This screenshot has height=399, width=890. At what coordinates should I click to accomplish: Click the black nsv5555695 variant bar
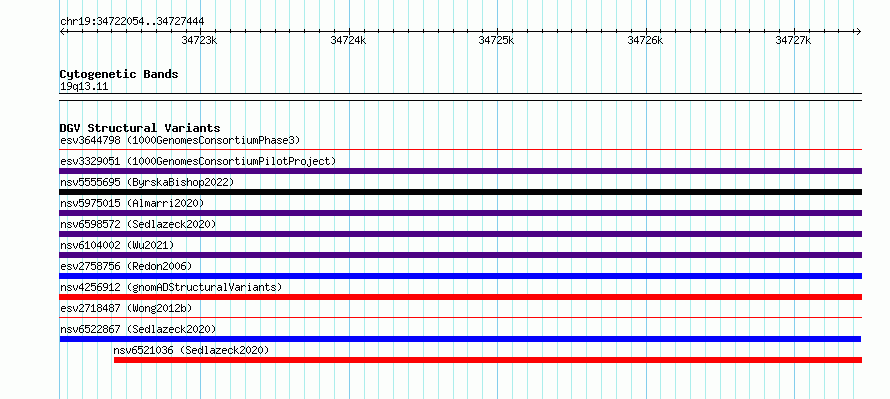pos(461,192)
